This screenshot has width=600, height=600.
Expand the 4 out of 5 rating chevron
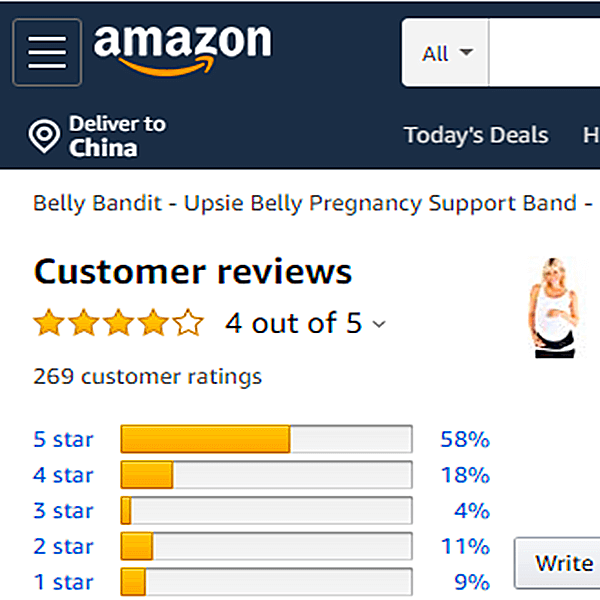pyautogui.click(x=379, y=324)
